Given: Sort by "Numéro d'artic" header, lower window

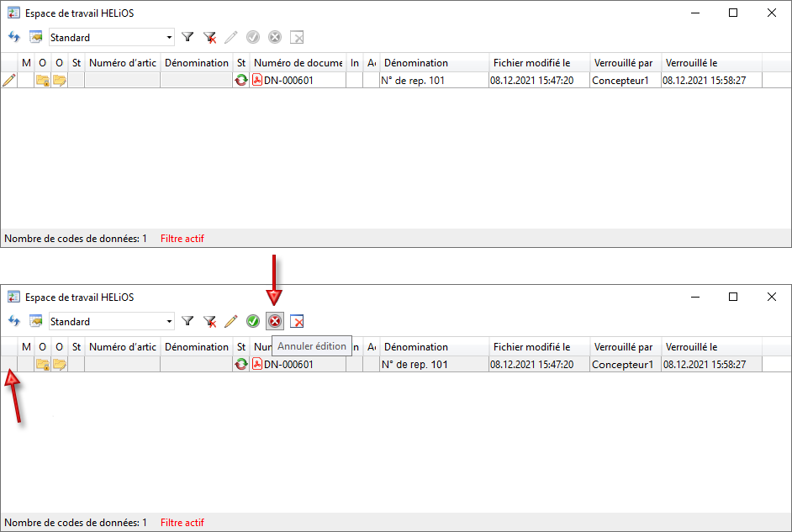Looking at the screenshot, I should tap(123, 347).
